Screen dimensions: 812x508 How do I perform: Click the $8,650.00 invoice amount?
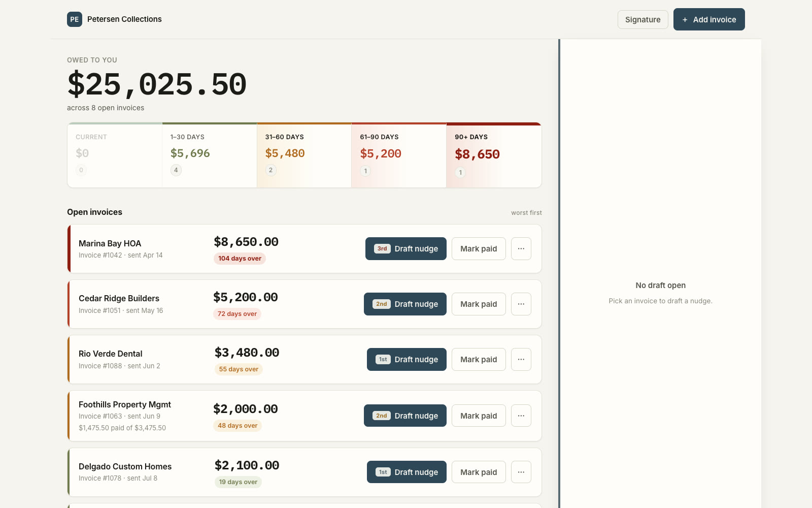click(x=246, y=242)
